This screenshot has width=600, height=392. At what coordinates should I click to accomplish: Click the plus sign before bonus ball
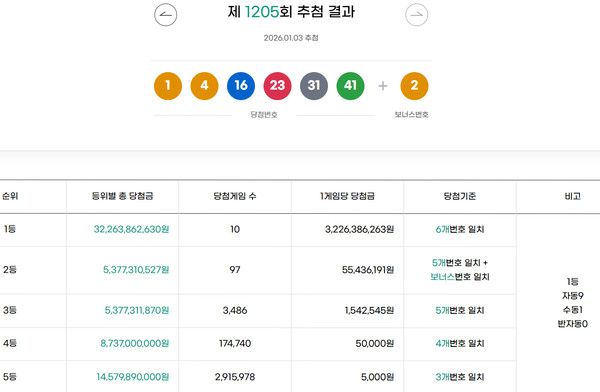tap(383, 86)
